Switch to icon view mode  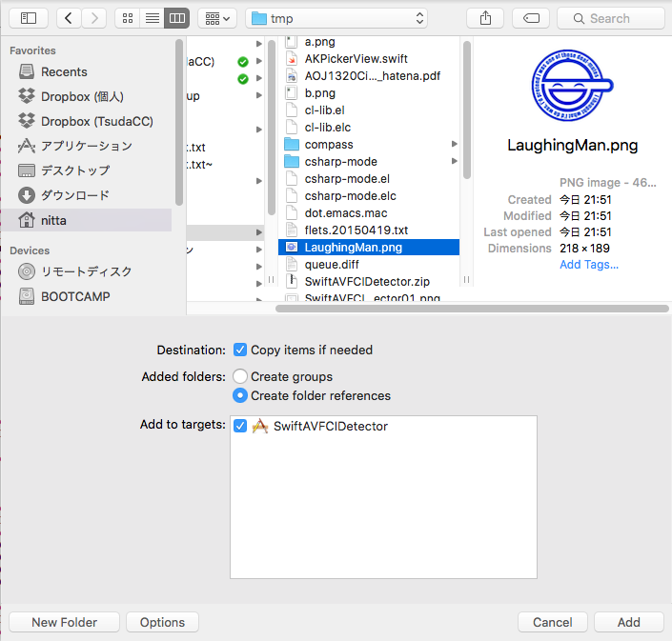(x=127, y=18)
